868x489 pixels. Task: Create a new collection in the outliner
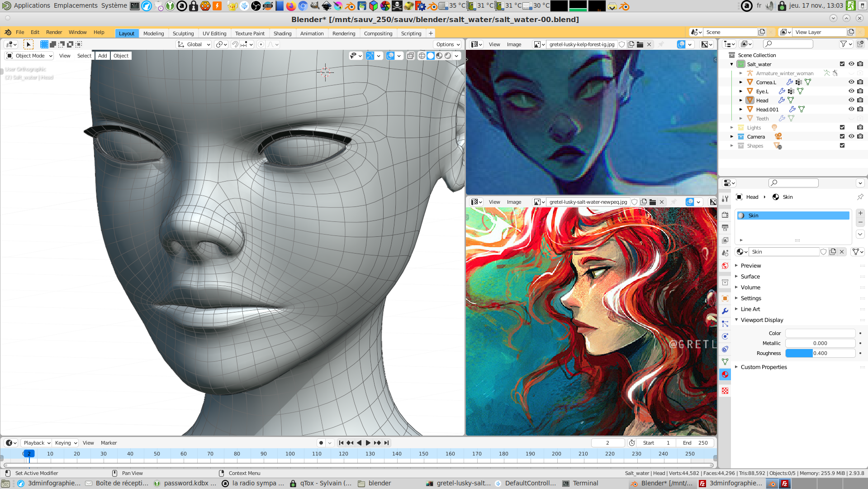click(x=860, y=44)
